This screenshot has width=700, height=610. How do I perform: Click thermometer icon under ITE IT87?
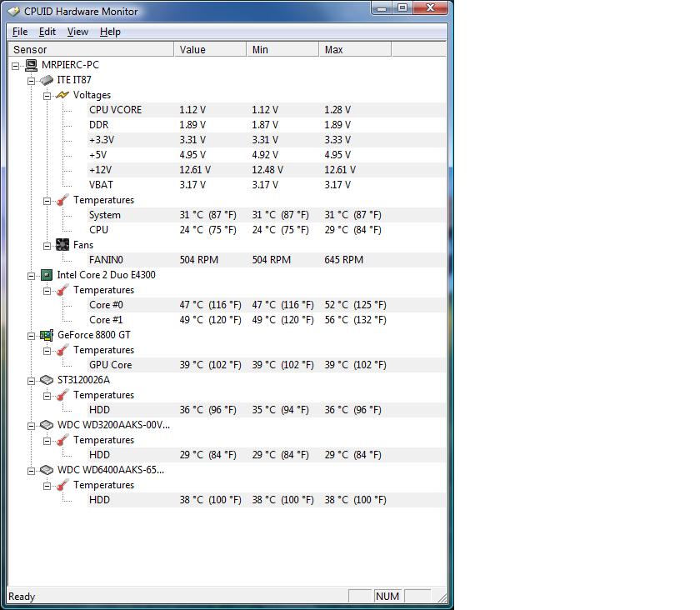[62, 200]
